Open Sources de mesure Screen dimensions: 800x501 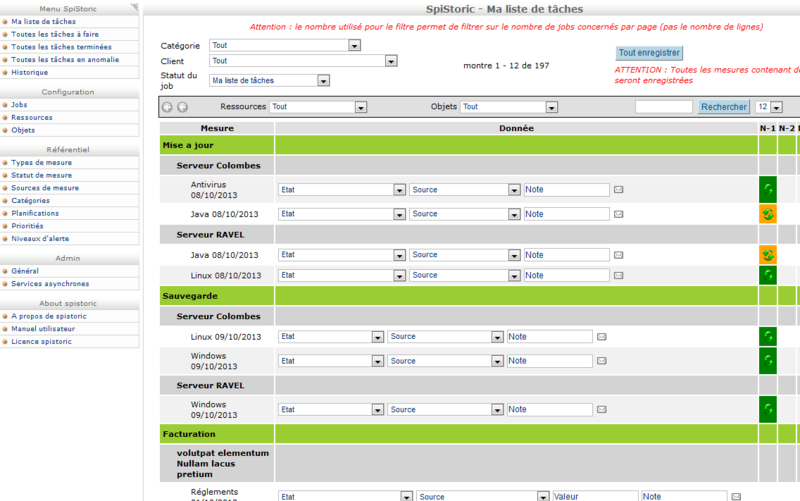pyautogui.click(x=45, y=188)
